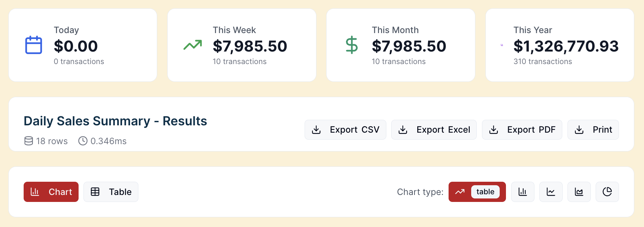
Task: Click the trending-up icon beside This Week
Action: pos(193,45)
